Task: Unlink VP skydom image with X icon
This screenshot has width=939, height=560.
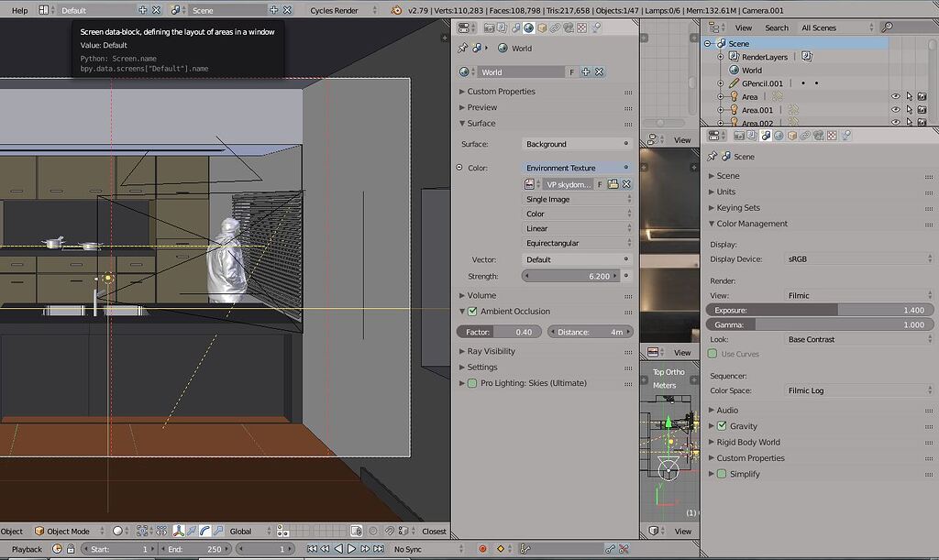Action: click(626, 184)
